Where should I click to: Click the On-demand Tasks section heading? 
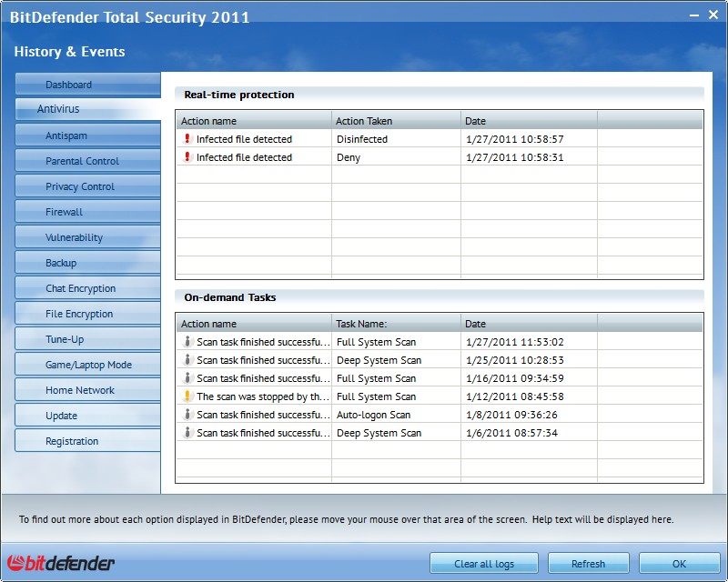[230, 297]
